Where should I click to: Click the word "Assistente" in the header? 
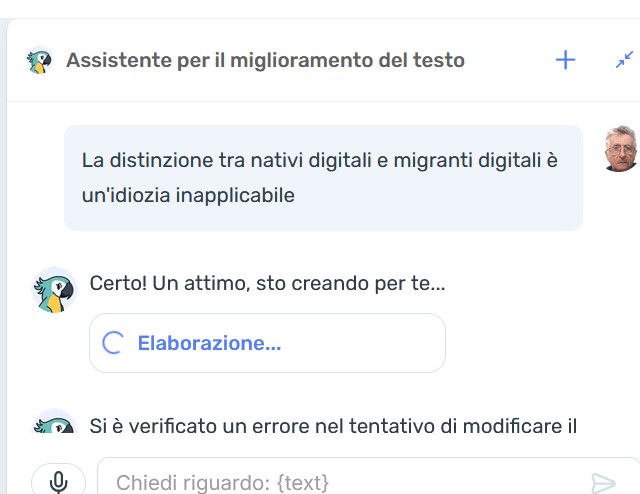coord(112,61)
